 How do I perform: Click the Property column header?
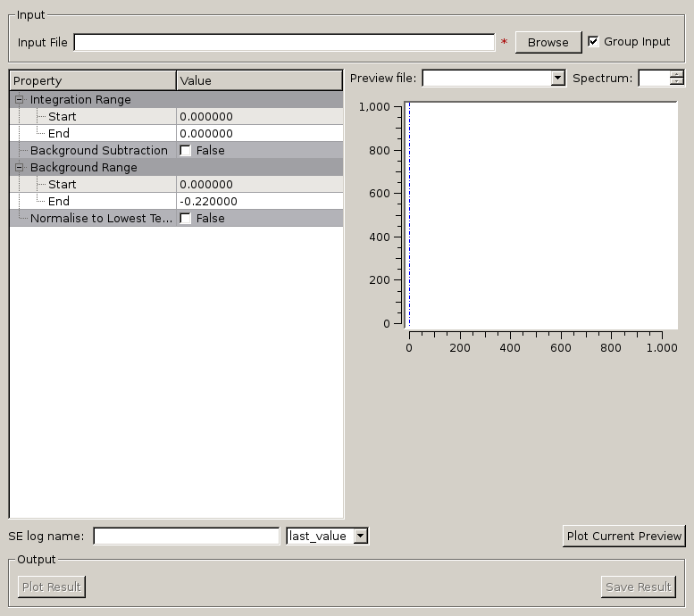point(92,81)
